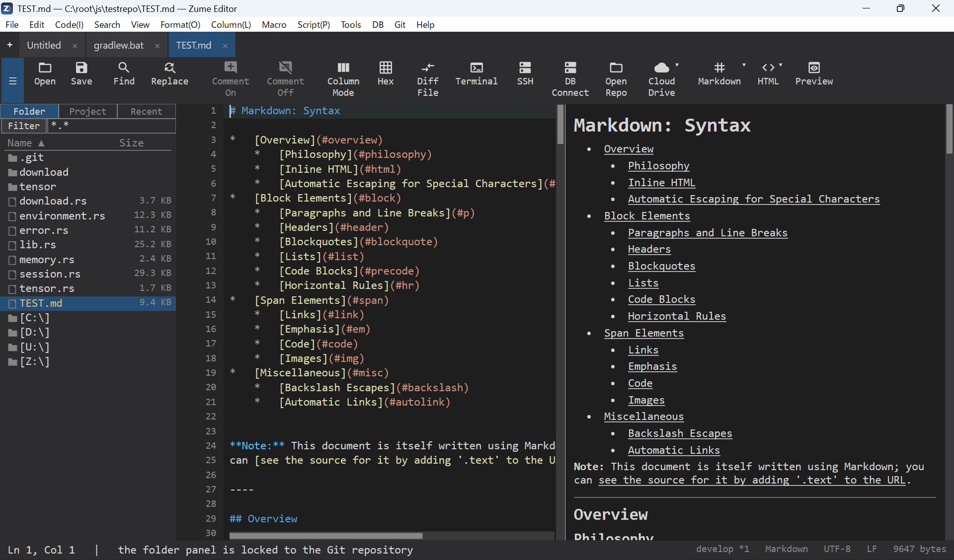
Task: Click the Filter button
Action: pos(24,126)
